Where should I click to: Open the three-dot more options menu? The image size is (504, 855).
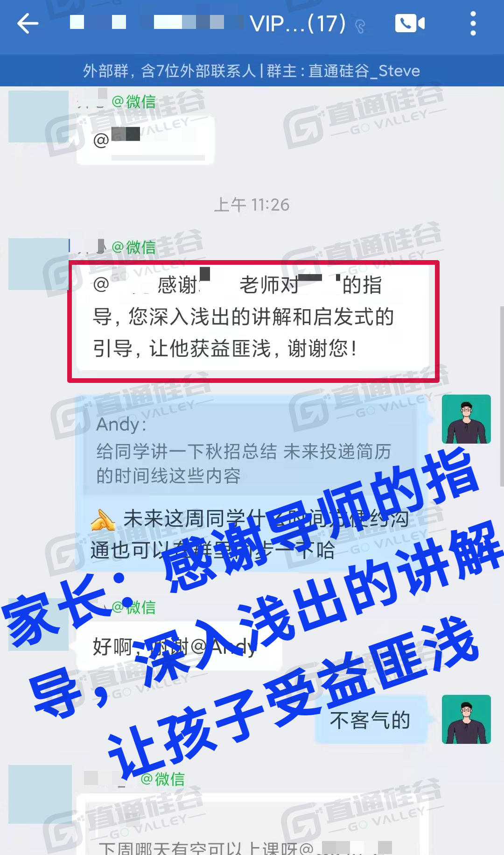(x=473, y=23)
